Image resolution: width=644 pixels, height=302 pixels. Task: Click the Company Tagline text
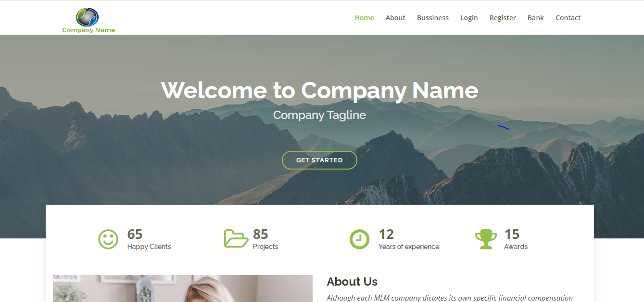(319, 115)
